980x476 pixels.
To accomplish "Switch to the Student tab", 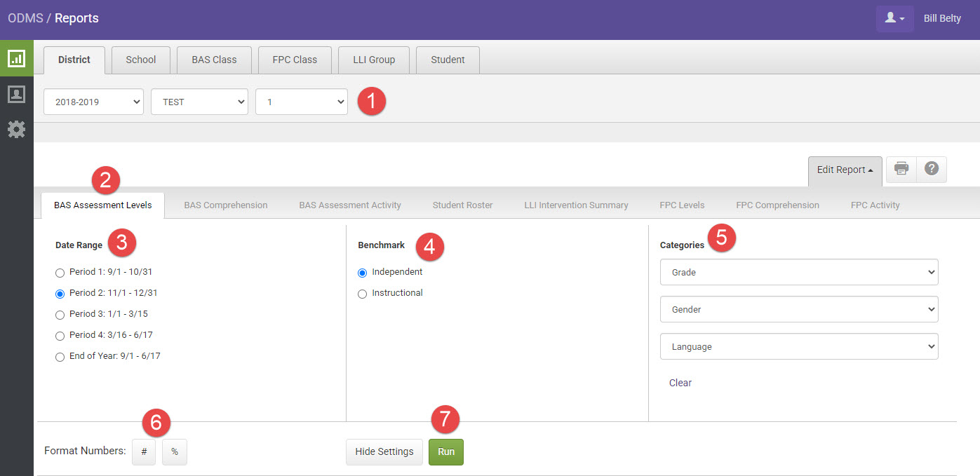I will click(447, 60).
